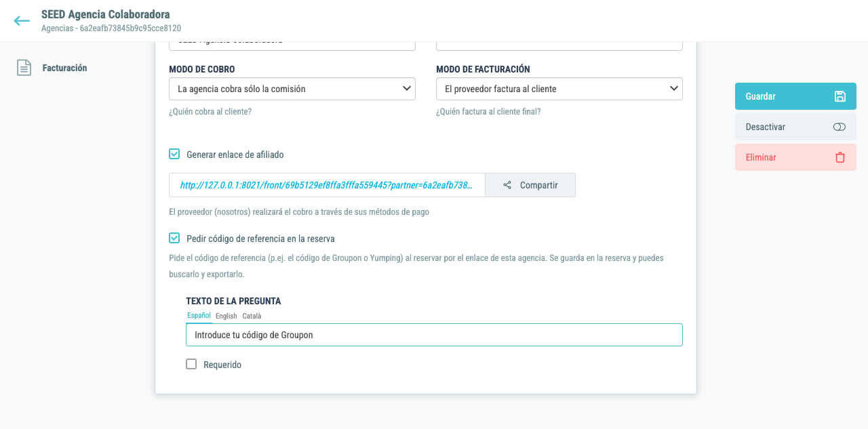Image resolution: width=868 pixels, height=429 pixels.
Task: Switch to the English language tab
Action: tap(226, 316)
